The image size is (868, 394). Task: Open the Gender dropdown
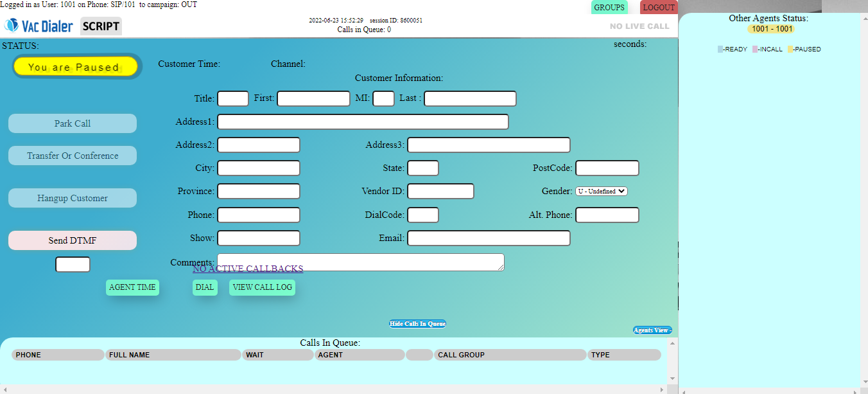601,191
